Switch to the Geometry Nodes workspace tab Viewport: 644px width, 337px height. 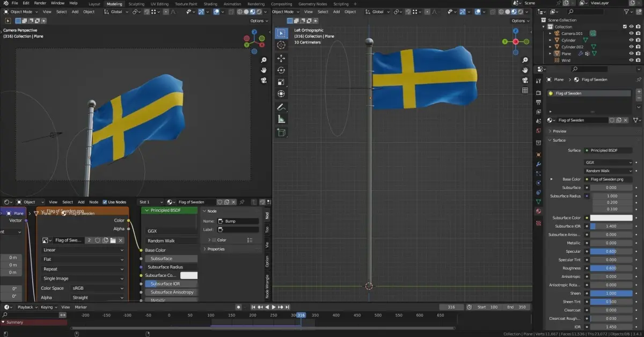click(313, 4)
